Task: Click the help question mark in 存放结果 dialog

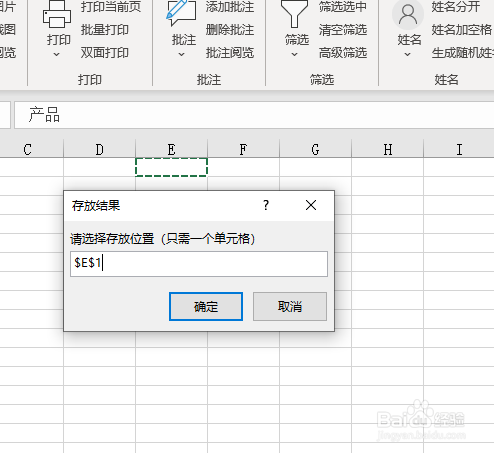Action: coord(266,205)
